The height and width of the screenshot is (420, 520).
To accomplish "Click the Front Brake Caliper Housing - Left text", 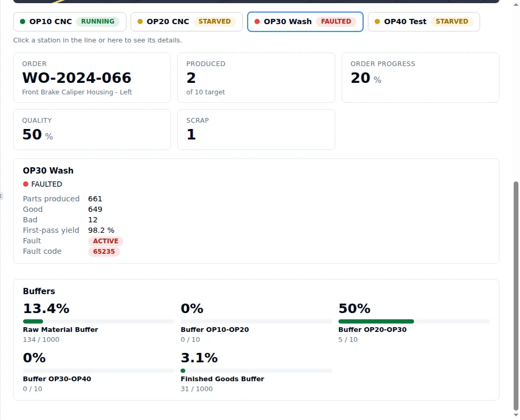I will 77,92.
